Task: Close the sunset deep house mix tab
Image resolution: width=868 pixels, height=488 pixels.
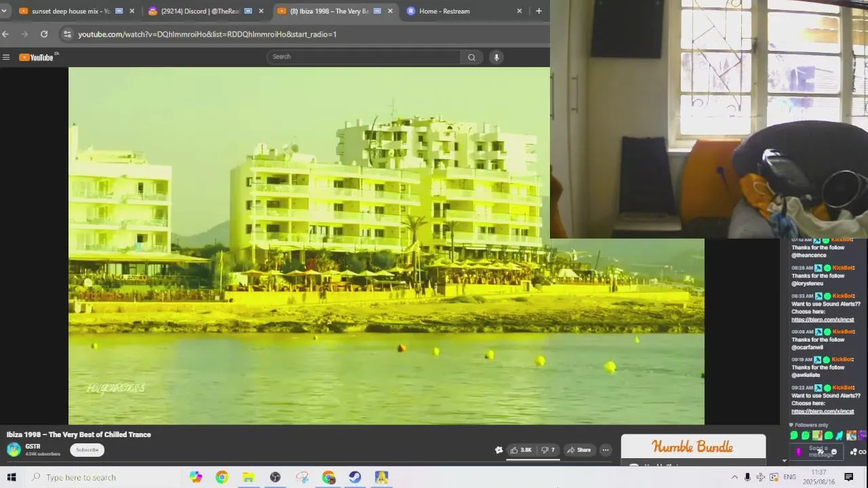Action: coord(132,11)
